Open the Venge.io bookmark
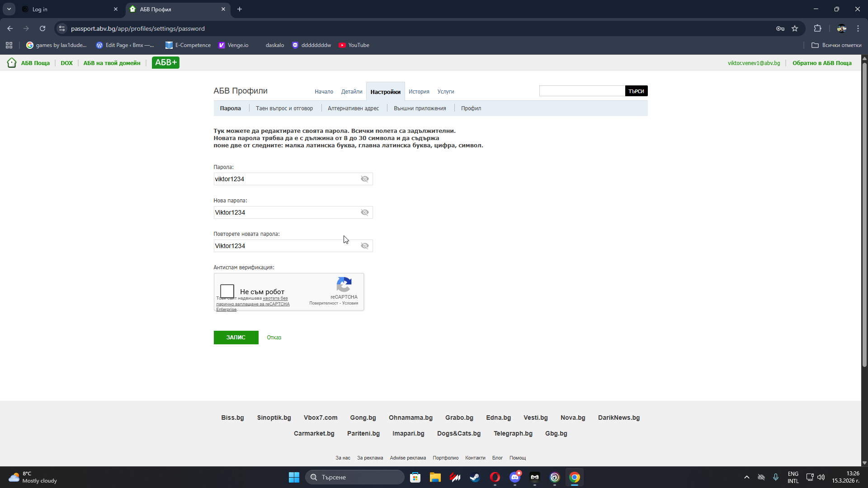 click(x=233, y=45)
